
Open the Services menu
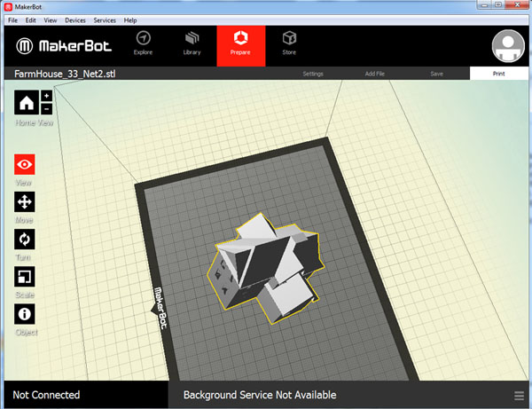click(x=105, y=20)
